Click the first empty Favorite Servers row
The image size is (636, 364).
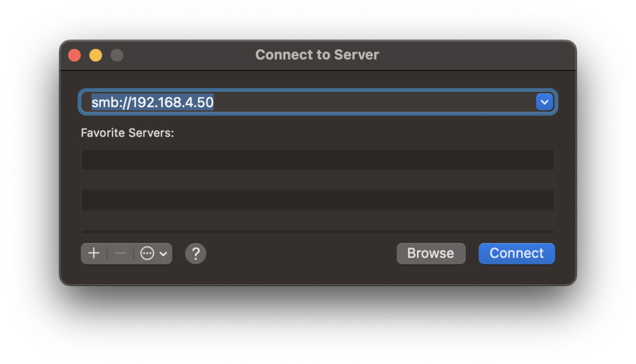pos(317,160)
